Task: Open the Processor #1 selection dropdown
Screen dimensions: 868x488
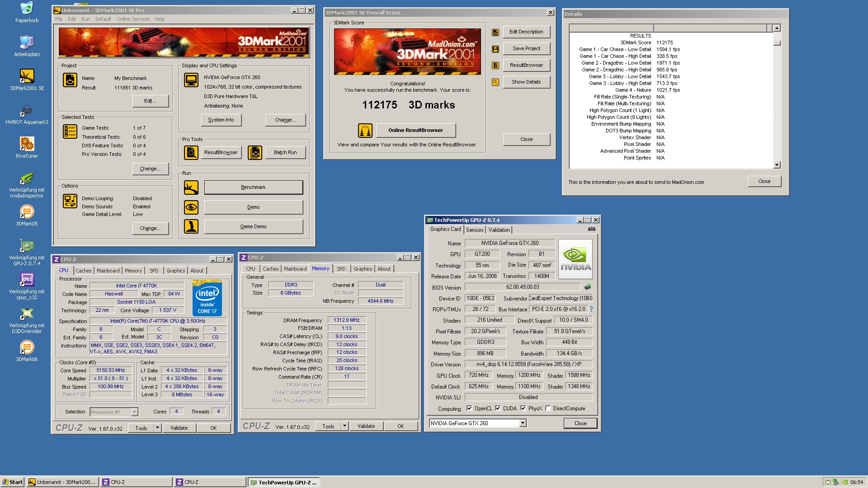Action: [134, 412]
